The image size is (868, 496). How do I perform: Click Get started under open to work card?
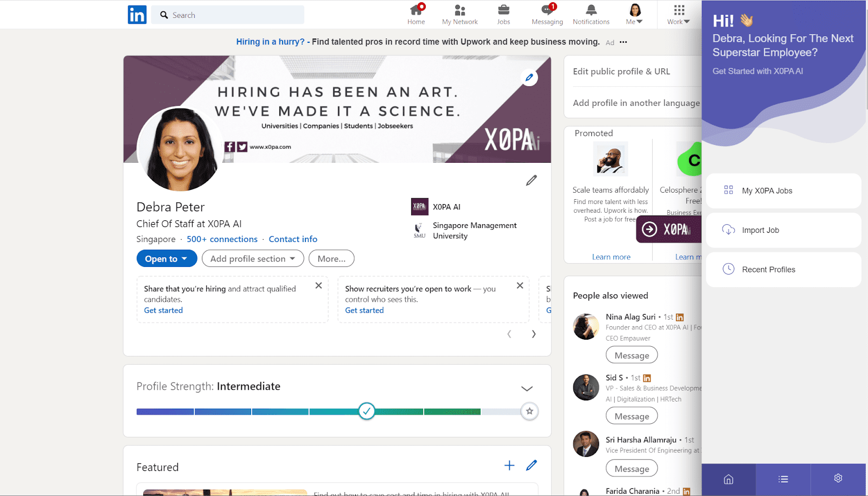pyautogui.click(x=365, y=310)
